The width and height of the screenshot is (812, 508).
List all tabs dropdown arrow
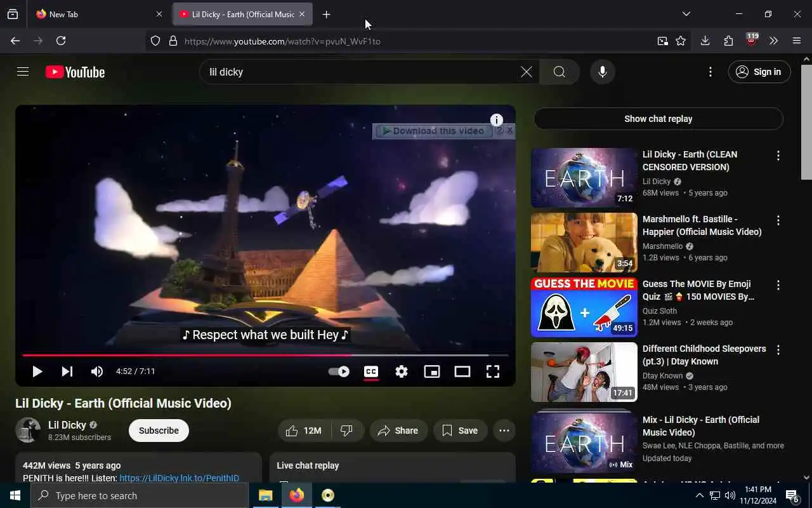pos(686,14)
